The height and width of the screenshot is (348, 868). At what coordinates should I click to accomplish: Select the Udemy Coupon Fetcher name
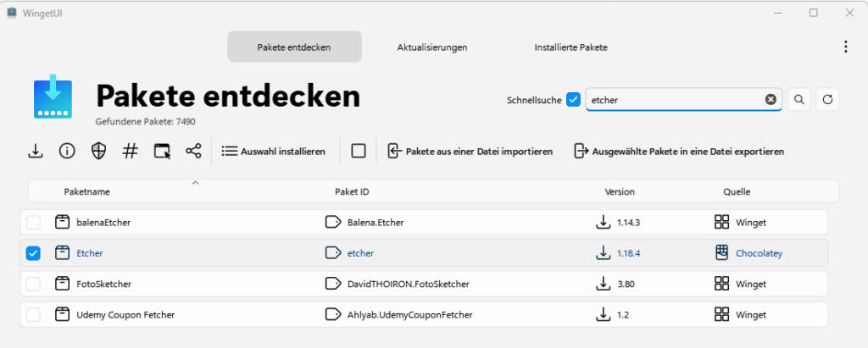(125, 315)
